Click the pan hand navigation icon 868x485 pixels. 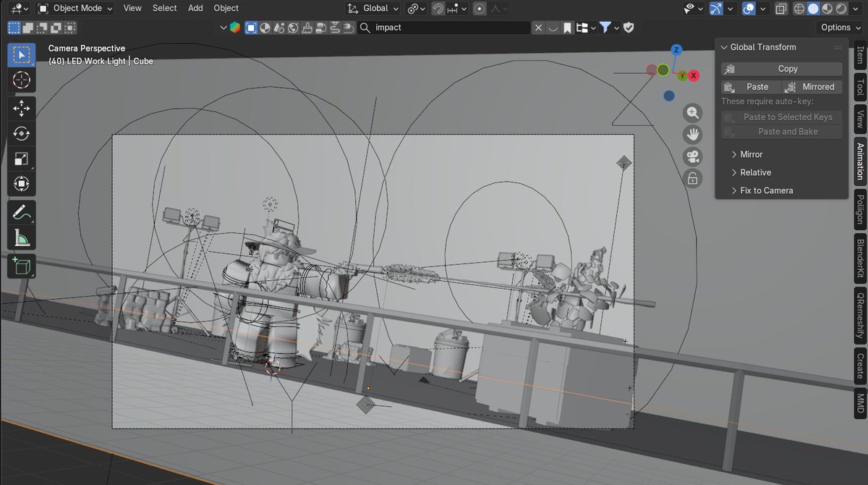693,135
